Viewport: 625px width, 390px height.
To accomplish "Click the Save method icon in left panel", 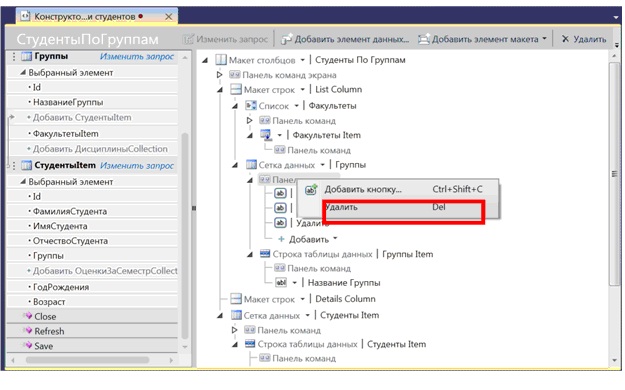I will [28, 345].
